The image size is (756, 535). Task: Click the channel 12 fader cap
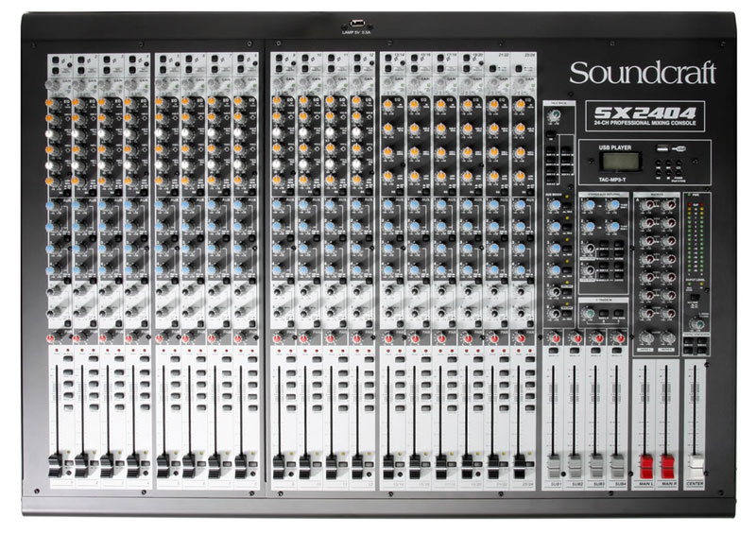click(357, 465)
